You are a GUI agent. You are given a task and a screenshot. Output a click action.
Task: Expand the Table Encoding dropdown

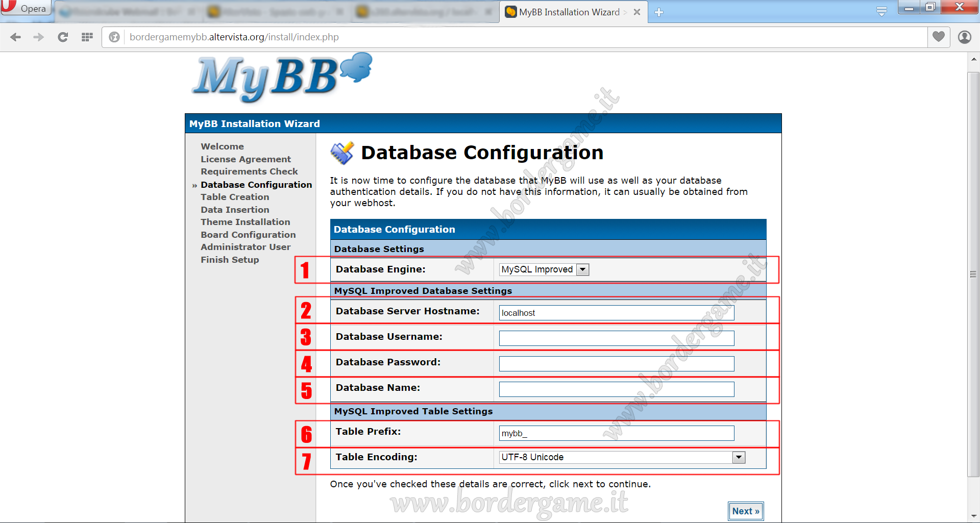[x=622, y=457]
